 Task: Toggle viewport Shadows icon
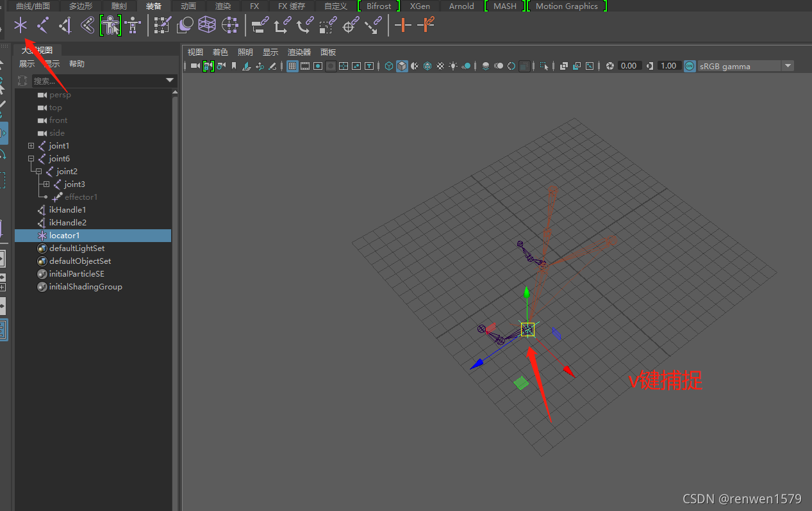coord(467,66)
